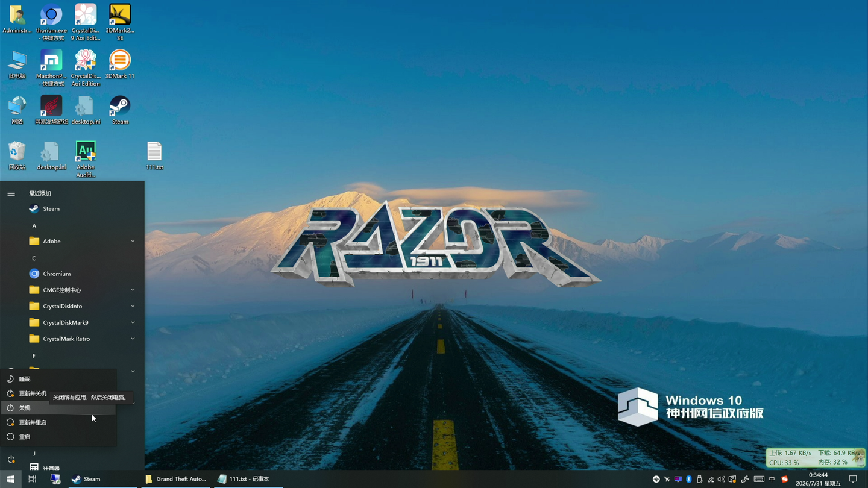This screenshot has width=868, height=488.
Task: Click the safely remove USB hardware tray icon
Action: pyautogui.click(x=700, y=480)
